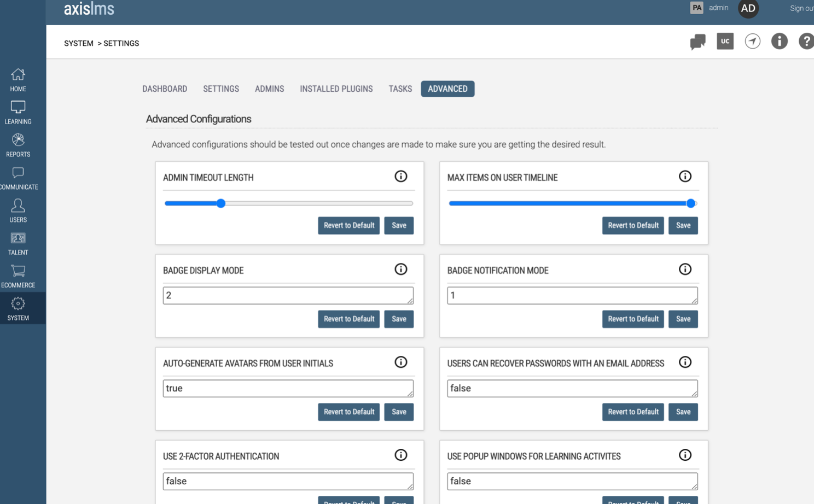
Task: Click the Use 2-Factor Authentication text field
Action: [288, 482]
